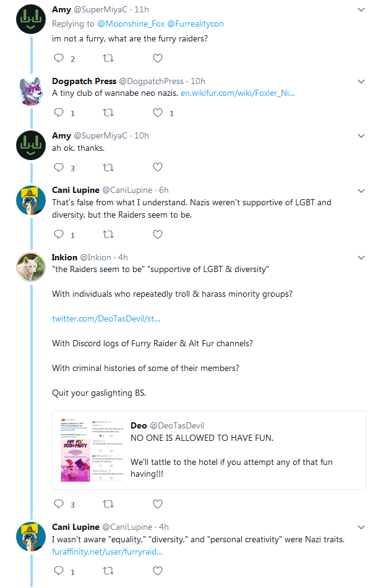Open MFF POC Room Party image thumbnail
Viewport: 381px width, 588px height.
92,450
